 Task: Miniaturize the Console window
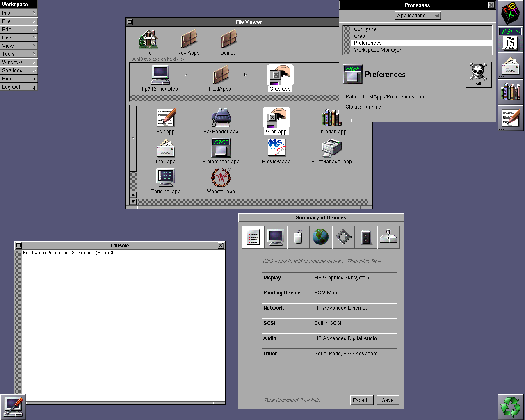(18, 245)
